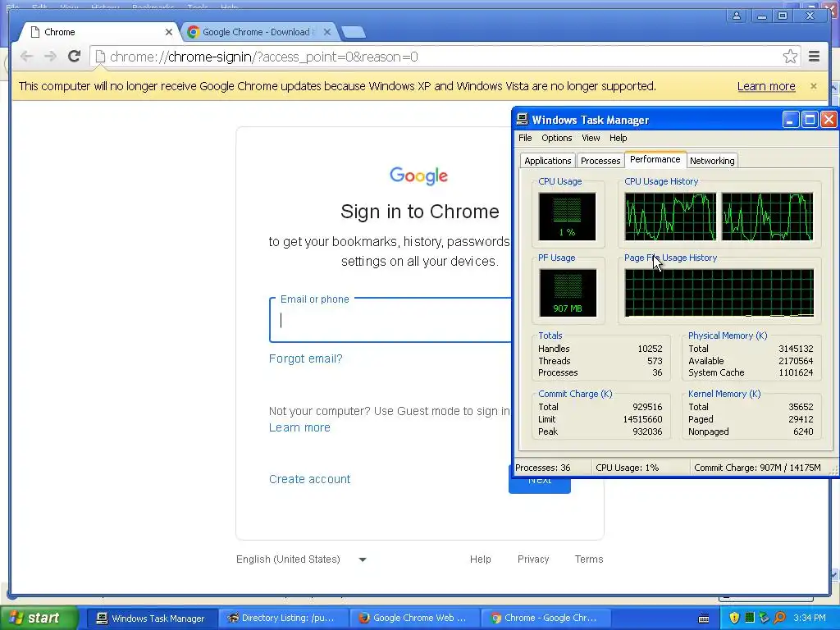Image resolution: width=840 pixels, height=630 pixels.
Task: Click the green tray icon
Action: tap(750, 618)
